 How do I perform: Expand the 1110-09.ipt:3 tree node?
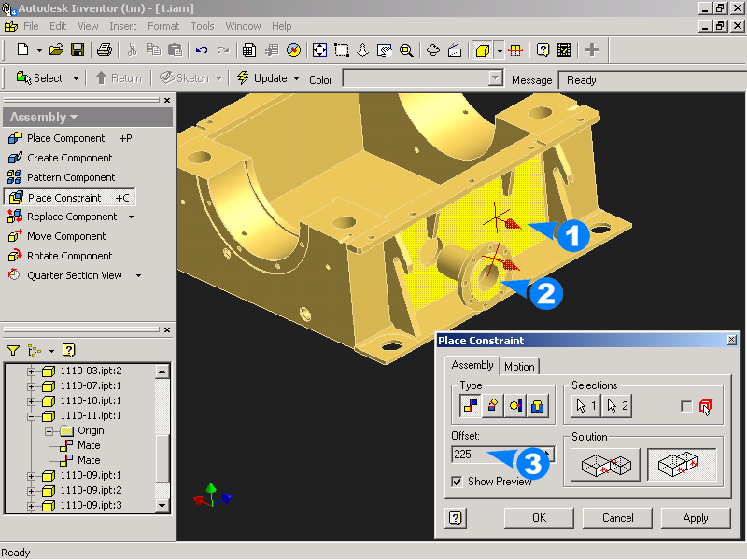(x=31, y=506)
